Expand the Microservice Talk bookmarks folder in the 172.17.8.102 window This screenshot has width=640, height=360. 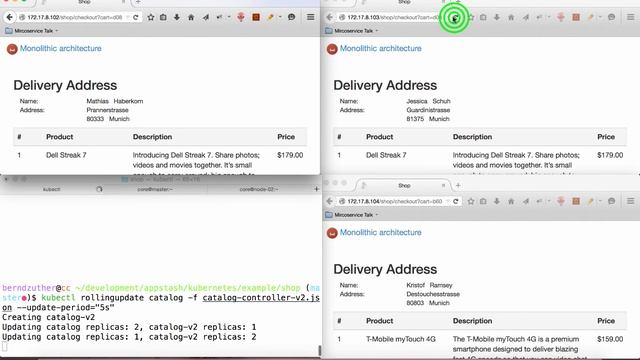31,31
